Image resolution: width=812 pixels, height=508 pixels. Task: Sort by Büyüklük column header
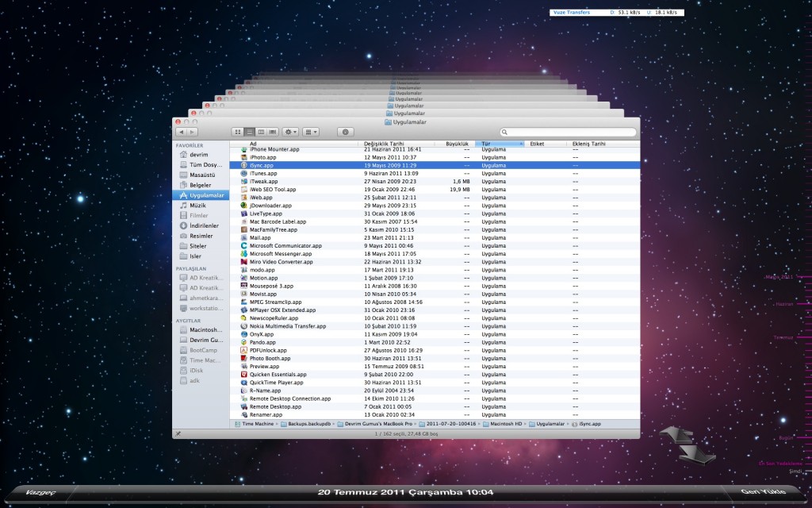tap(454, 144)
